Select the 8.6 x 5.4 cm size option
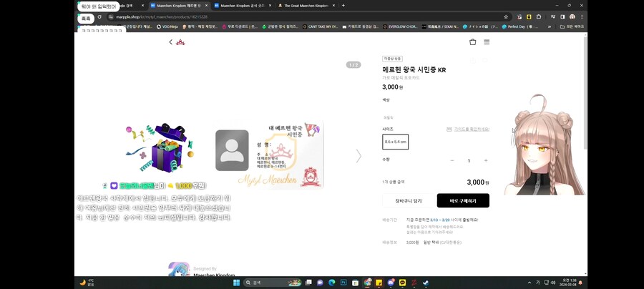Screen dimensions: 644x289 (x=395, y=142)
